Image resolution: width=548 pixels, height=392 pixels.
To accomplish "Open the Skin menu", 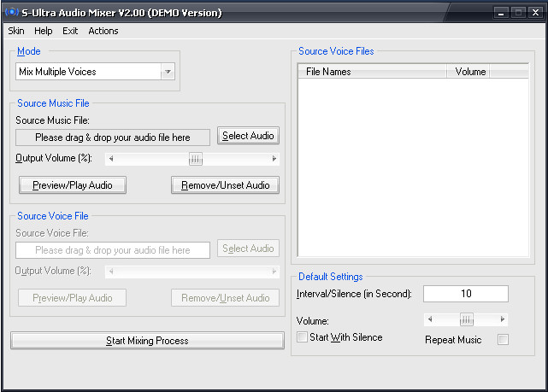I will (16, 31).
